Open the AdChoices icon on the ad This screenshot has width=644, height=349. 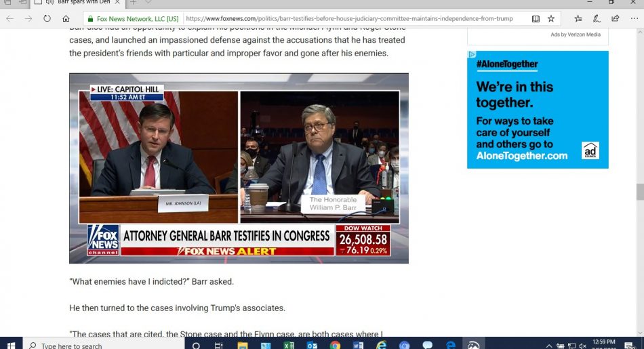pyautogui.click(x=472, y=54)
